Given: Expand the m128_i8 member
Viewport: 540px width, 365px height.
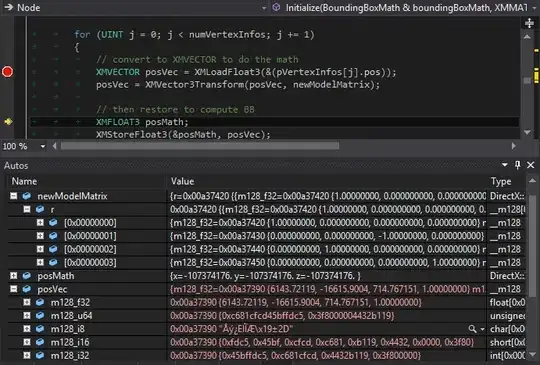Looking at the screenshot, I should coord(27,329).
